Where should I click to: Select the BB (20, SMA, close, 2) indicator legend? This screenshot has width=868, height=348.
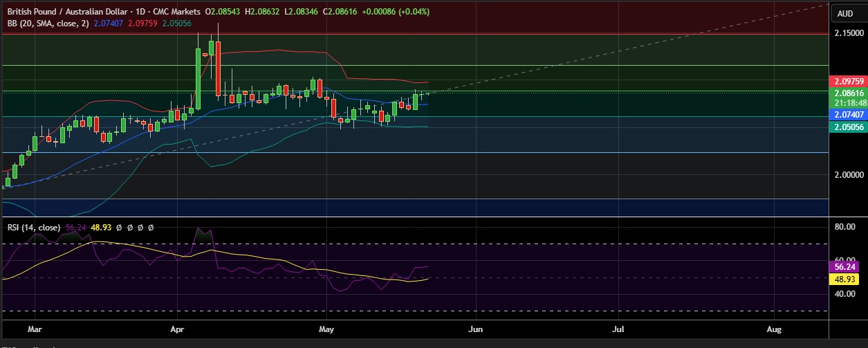click(47, 24)
